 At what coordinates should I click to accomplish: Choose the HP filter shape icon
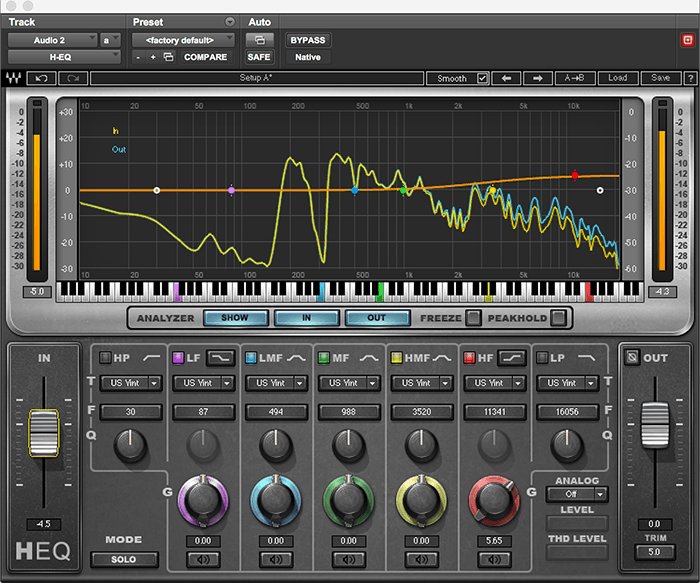coord(152,358)
